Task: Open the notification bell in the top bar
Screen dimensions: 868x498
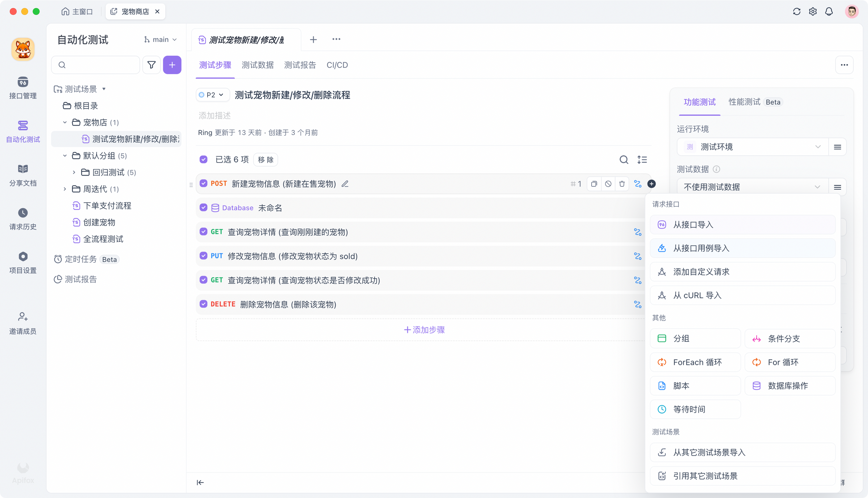Action: pos(829,11)
